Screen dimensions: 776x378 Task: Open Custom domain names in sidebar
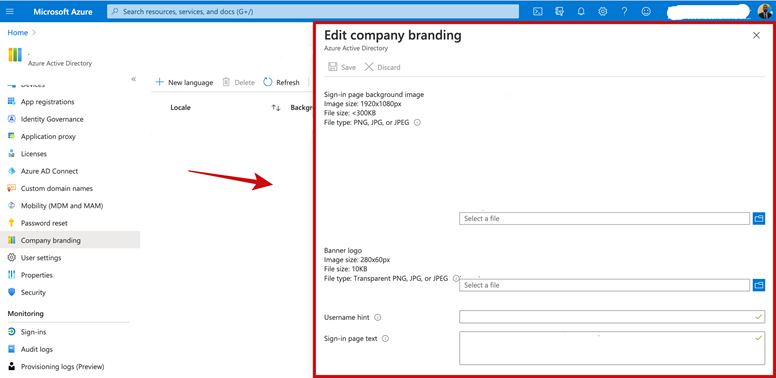coord(56,189)
